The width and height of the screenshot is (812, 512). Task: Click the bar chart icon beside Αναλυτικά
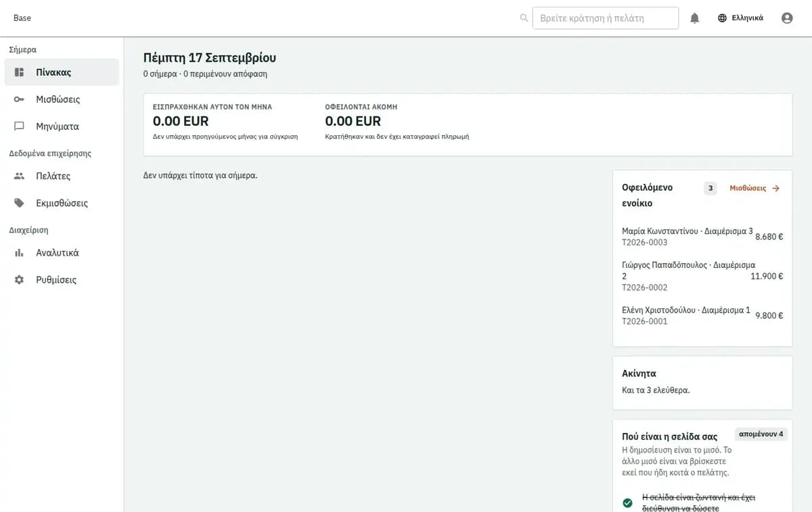pos(19,253)
